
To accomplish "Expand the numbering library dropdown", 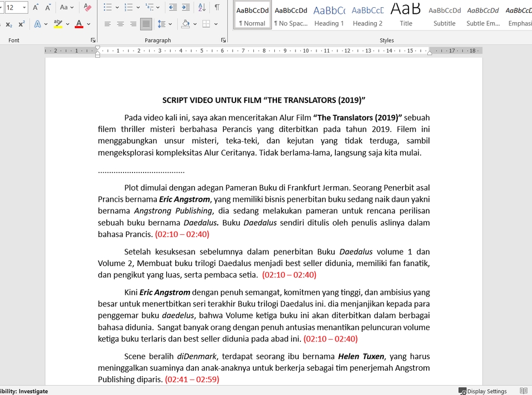I will tap(138, 7).
